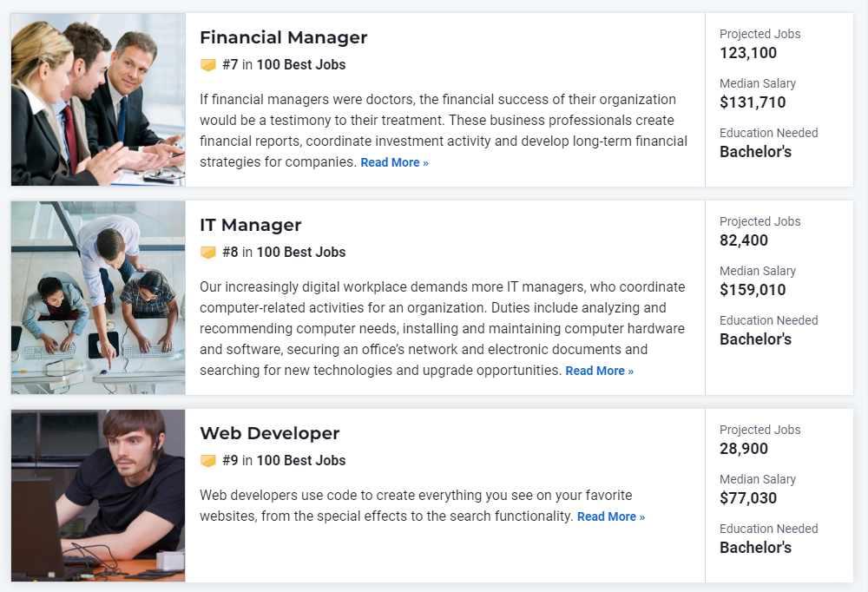Click Read More for IT Manager description
This screenshot has width=868, height=592.
(x=600, y=371)
